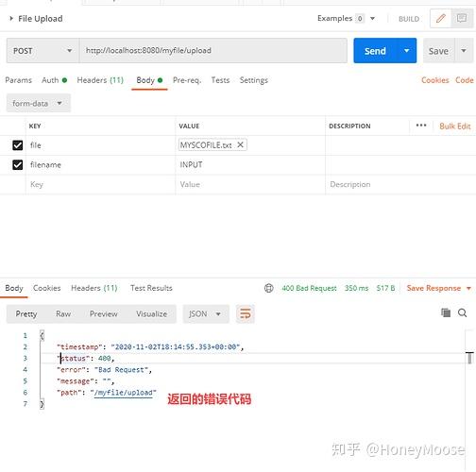476x472 pixels.
Task: Expand the Send button arrow options
Action: pyautogui.click(x=406, y=51)
